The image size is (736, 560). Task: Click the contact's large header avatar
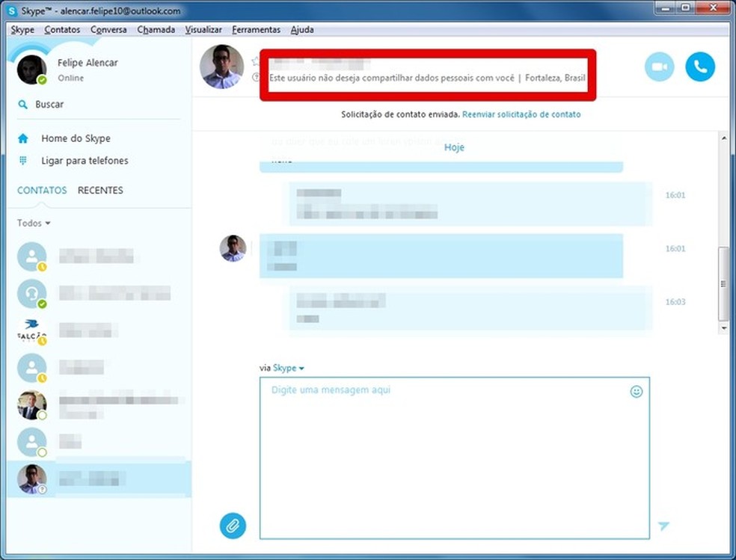pos(221,67)
